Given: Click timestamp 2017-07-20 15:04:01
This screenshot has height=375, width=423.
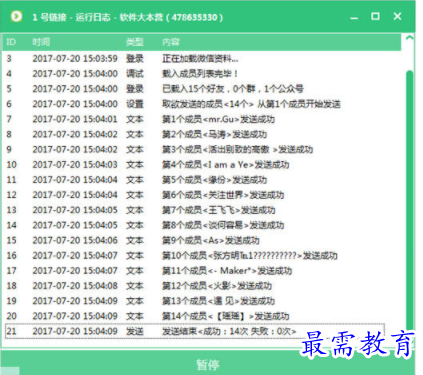Looking at the screenshot, I should (75, 119).
